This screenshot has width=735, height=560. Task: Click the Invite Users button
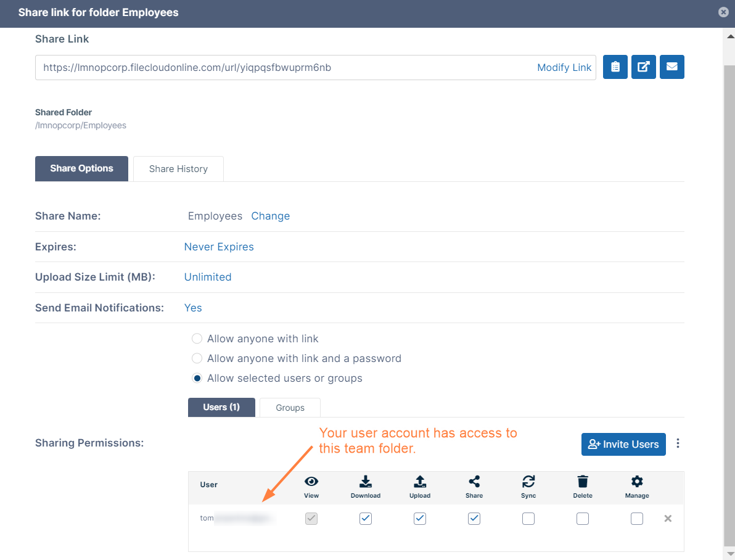point(623,444)
